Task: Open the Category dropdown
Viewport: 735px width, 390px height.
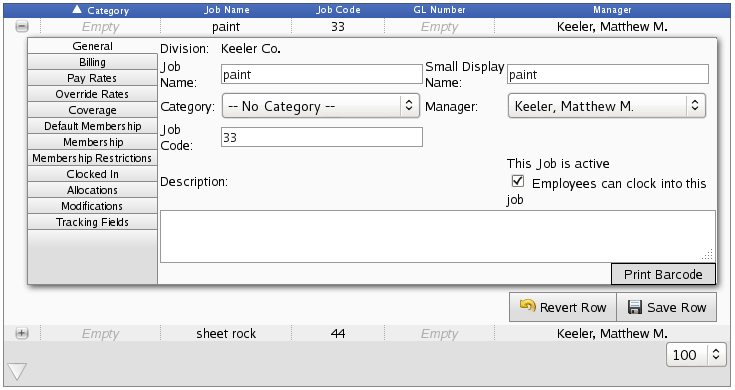Action: 321,106
